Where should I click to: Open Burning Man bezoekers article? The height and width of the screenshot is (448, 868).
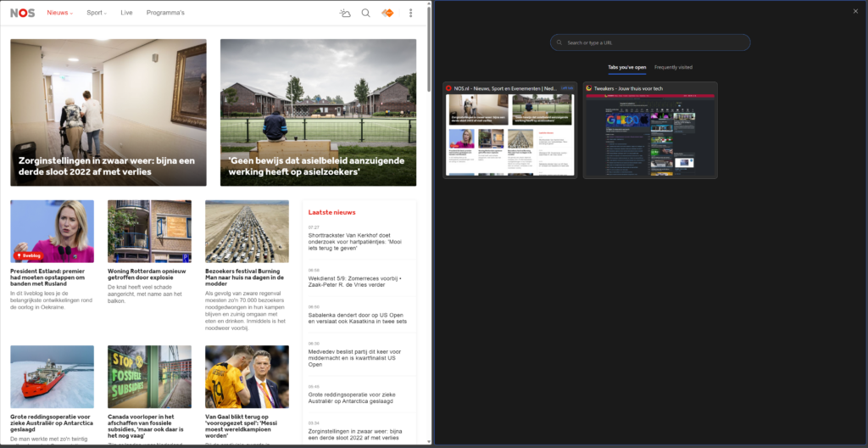[x=244, y=277]
